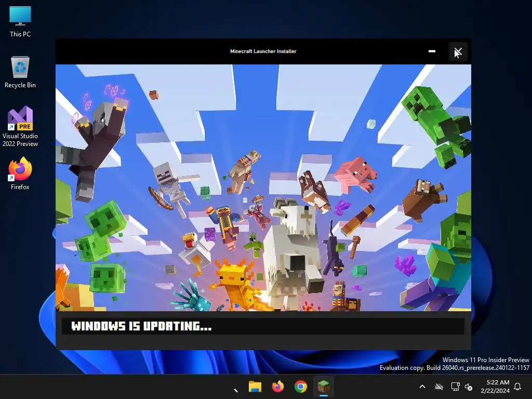This screenshot has width=532, height=399.
Task: Select the Visual Studio 2022 Preview shortcut
Action: [20, 126]
